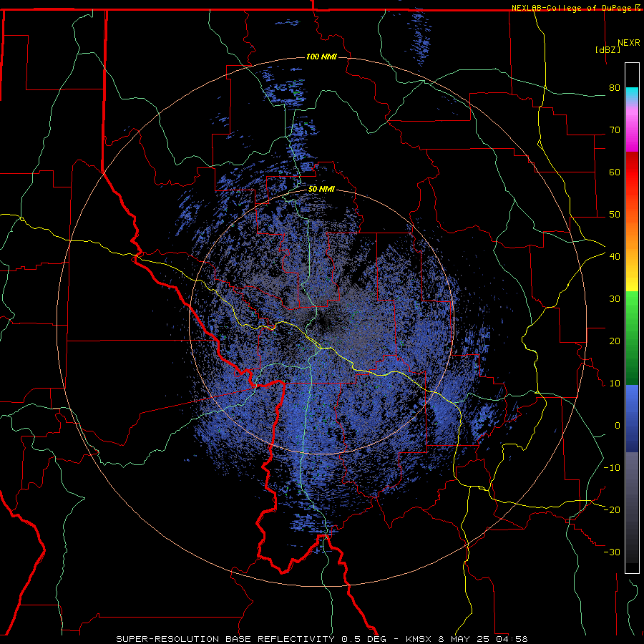Click the -30 value on dBZ scale

coord(612,552)
